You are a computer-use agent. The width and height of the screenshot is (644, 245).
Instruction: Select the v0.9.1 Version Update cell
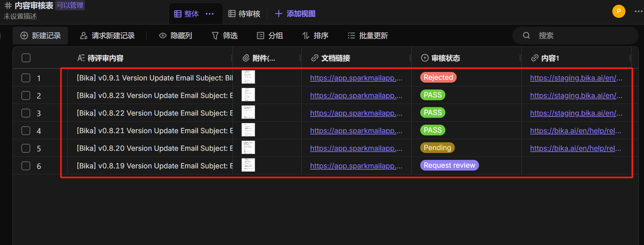coord(150,78)
